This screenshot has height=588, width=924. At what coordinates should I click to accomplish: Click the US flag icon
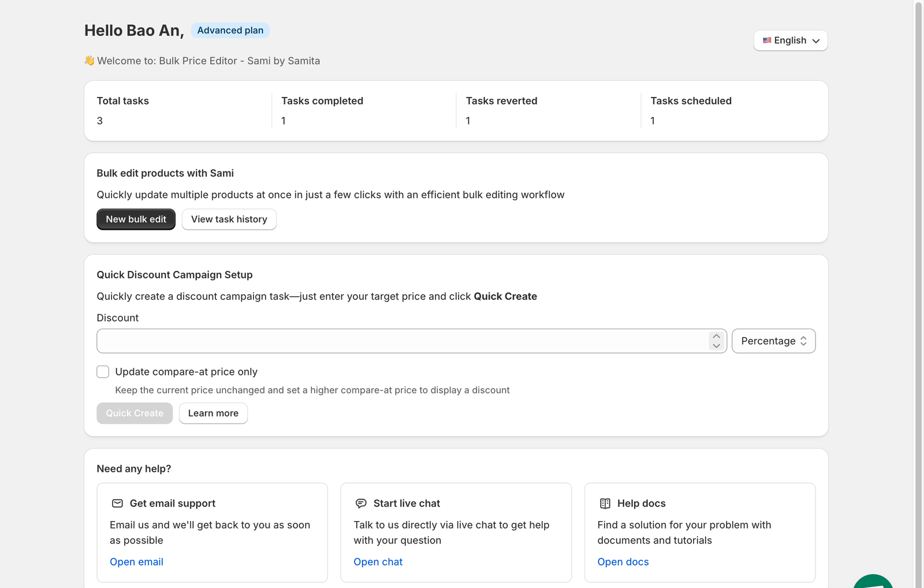[767, 40]
